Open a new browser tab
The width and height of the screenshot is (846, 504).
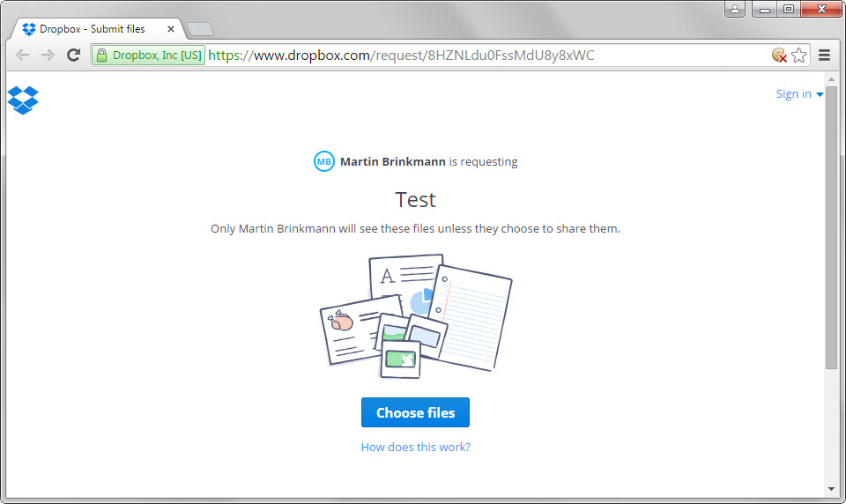200,29
